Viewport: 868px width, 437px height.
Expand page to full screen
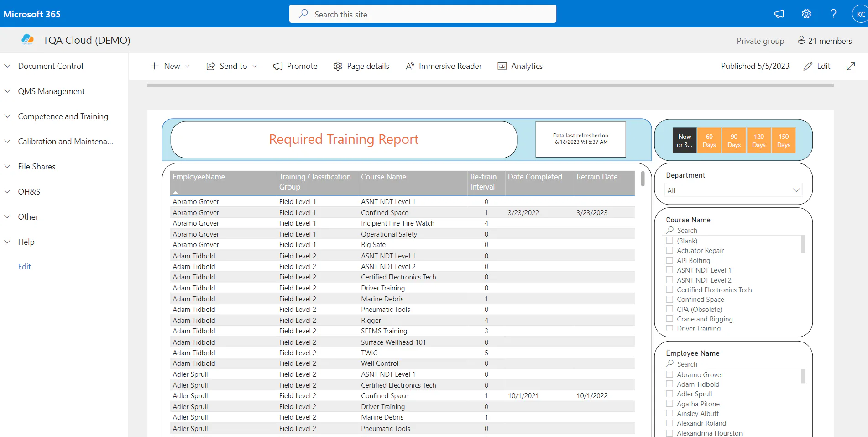[851, 66]
